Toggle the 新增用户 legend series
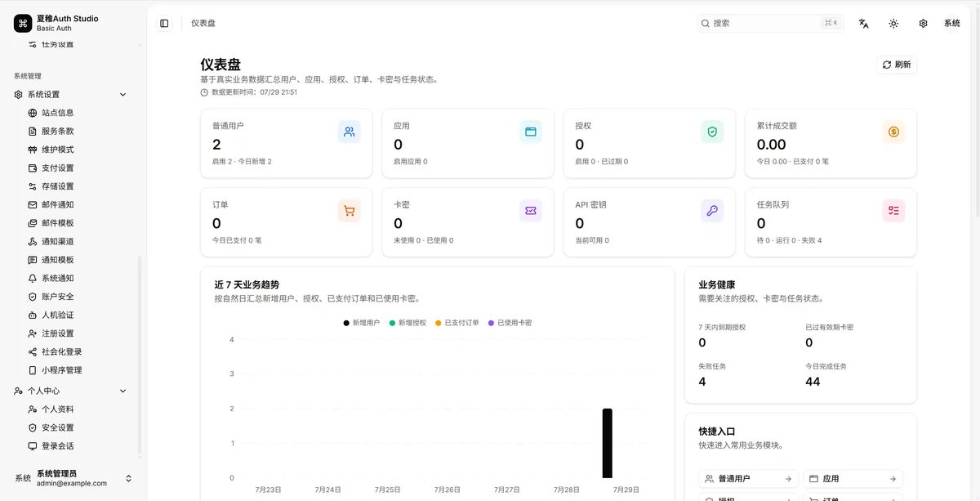This screenshot has height=501, width=980. coord(361,323)
